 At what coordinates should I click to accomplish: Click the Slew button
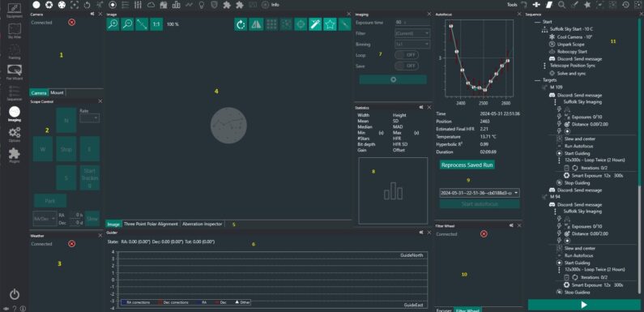click(92, 219)
